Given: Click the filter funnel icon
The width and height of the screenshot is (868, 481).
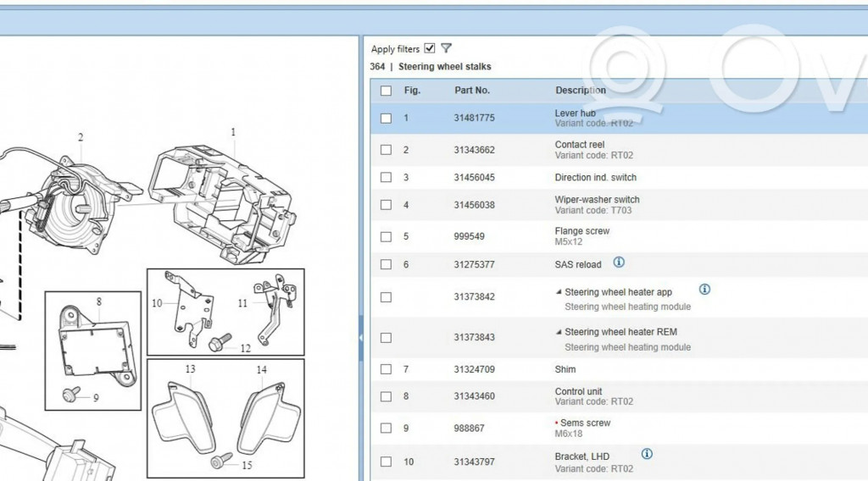Looking at the screenshot, I should [447, 48].
